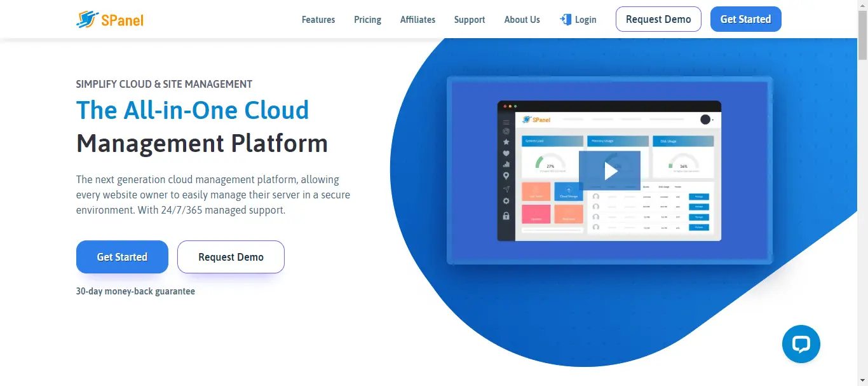Screen dimensions: 868x386
Task: Open the Affiliates page
Action: point(417,20)
